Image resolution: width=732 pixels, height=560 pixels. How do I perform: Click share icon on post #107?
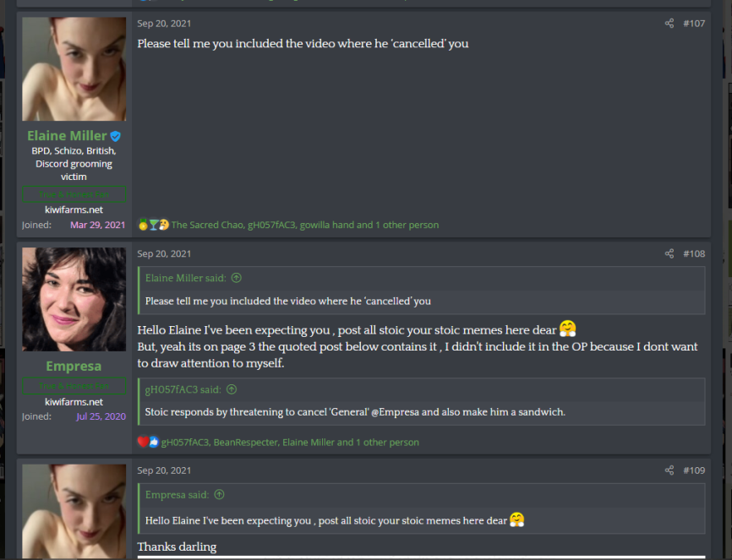pos(669,24)
